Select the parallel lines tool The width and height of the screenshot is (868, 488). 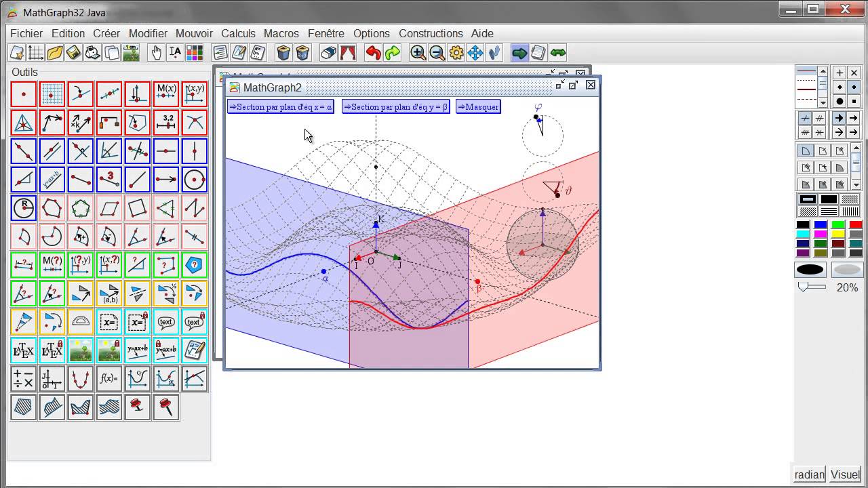pyautogui.click(x=52, y=151)
